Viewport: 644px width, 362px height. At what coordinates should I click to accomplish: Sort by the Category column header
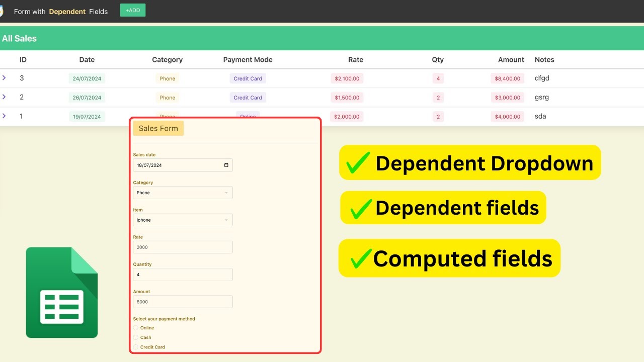point(168,59)
